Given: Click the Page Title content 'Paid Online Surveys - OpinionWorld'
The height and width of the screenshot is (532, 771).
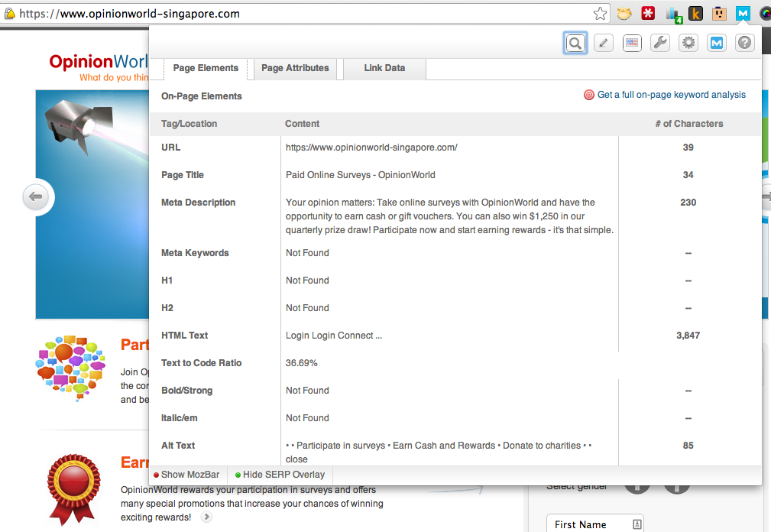Looking at the screenshot, I should [361, 175].
